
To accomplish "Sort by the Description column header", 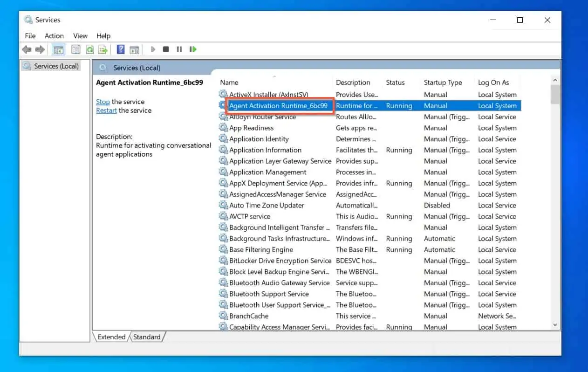I will [x=357, y=83].
